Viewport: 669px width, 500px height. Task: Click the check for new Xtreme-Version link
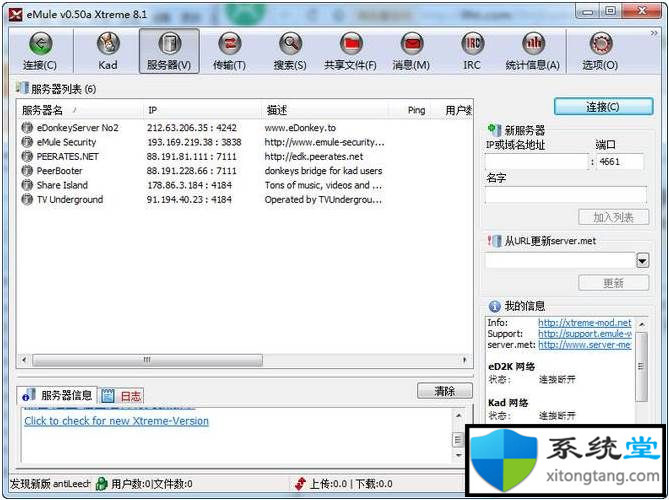[116, 421]
